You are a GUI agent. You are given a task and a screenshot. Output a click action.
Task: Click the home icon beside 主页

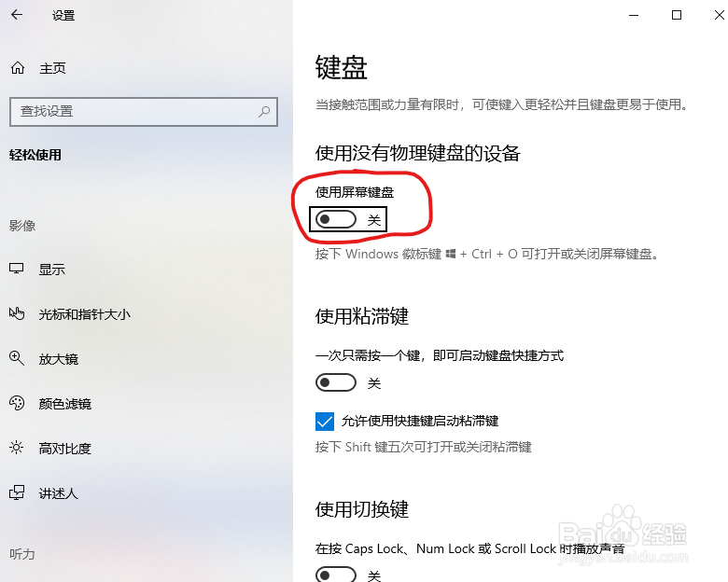(18, 68)
